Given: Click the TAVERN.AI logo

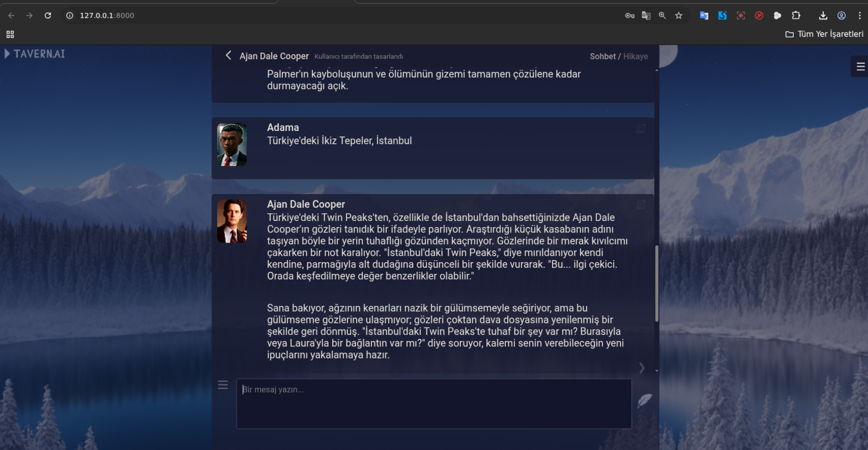Looking at the screenshot, I should 35,54.
